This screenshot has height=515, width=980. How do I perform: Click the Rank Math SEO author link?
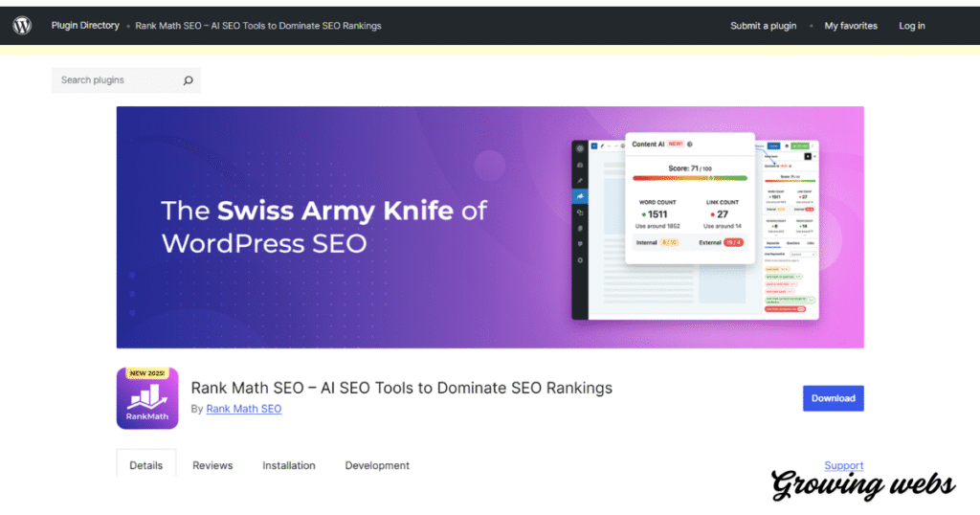click(244, 409)
